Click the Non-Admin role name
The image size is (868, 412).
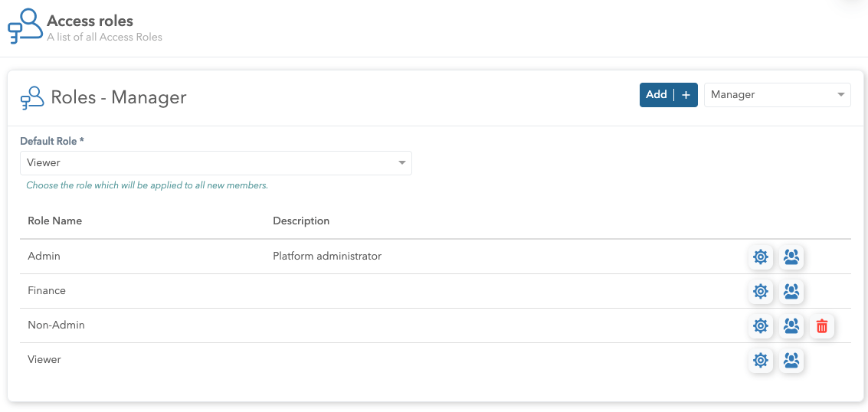click(x=56, y=325)
